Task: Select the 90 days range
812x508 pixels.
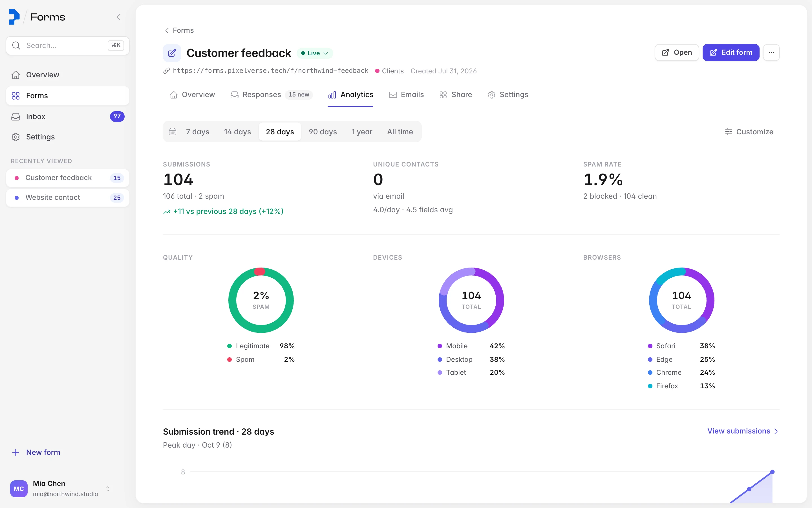Action: [323, 132]
